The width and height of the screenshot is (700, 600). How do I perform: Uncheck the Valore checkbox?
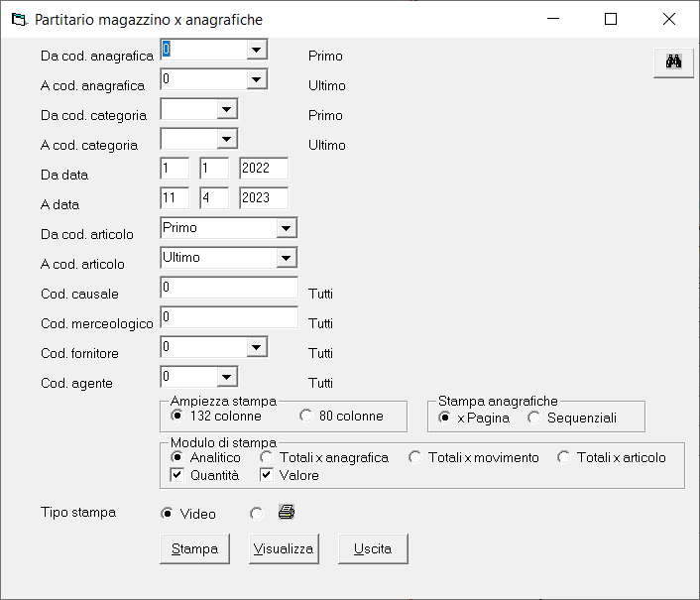(267, 475)
